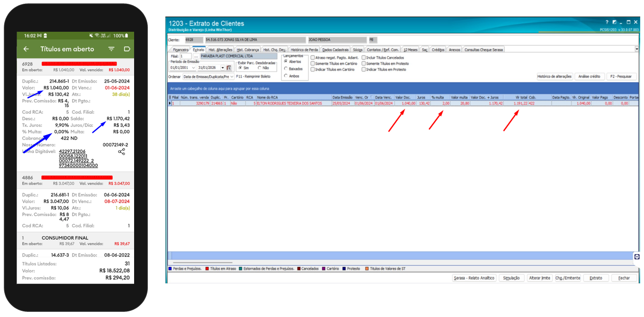This screenshot has height=317, width=644.
Task: Switch to the Extrato tab
Action: click(x=199, y=50)
